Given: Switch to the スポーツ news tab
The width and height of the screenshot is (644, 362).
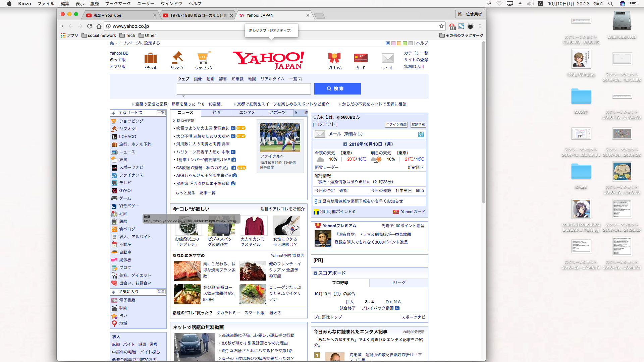Looking at the screenshot, I should [278, 113].
